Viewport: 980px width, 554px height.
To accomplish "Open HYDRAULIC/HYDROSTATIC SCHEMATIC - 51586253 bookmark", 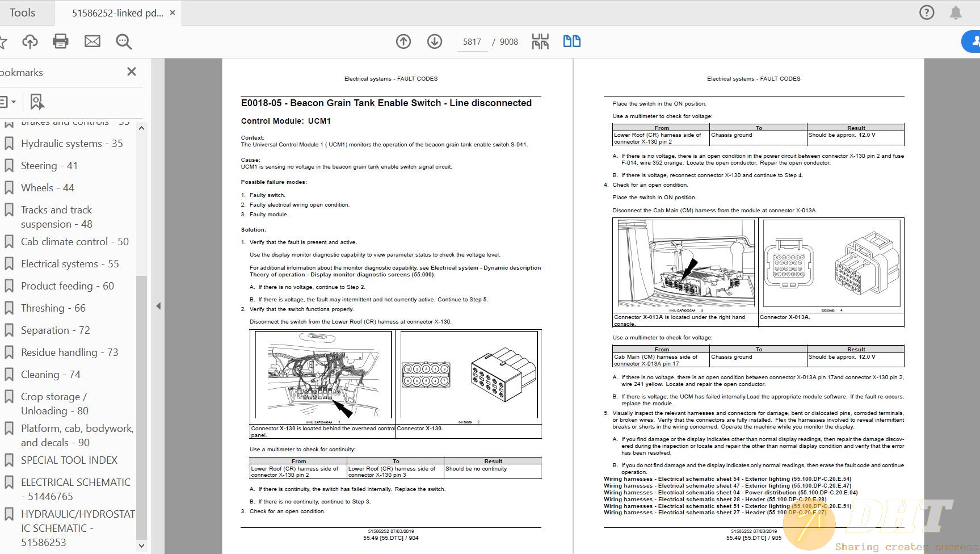I will (x=78, y=528).
